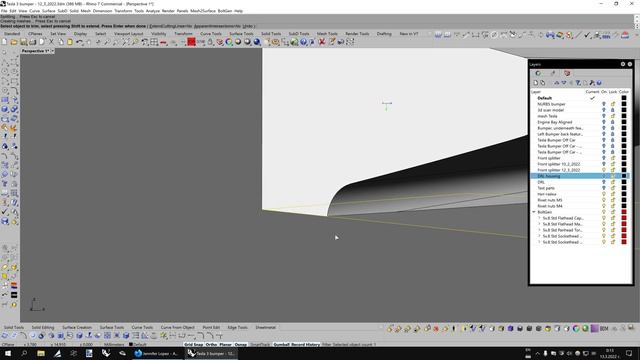Click the red cube icon atop Layers panel
The height and width of the screenshot is (360, 640).
click(x=567, y=73)
